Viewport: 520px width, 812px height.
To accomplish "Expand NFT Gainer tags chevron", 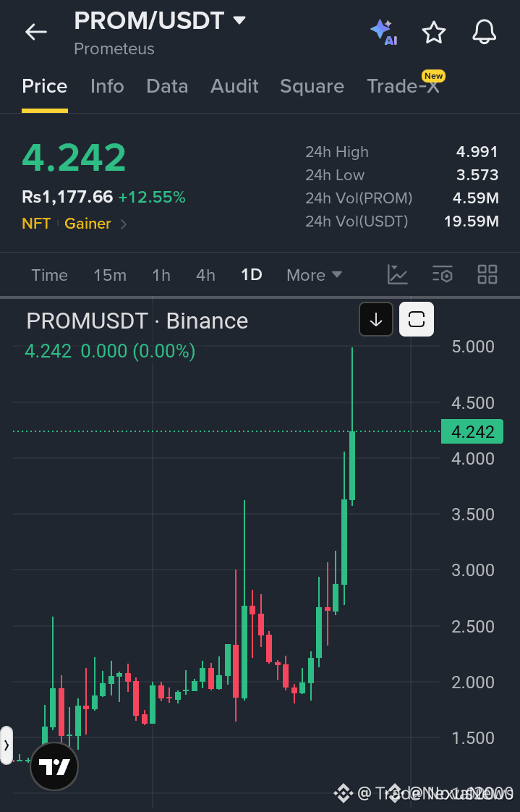I will [x=123, y=224].
